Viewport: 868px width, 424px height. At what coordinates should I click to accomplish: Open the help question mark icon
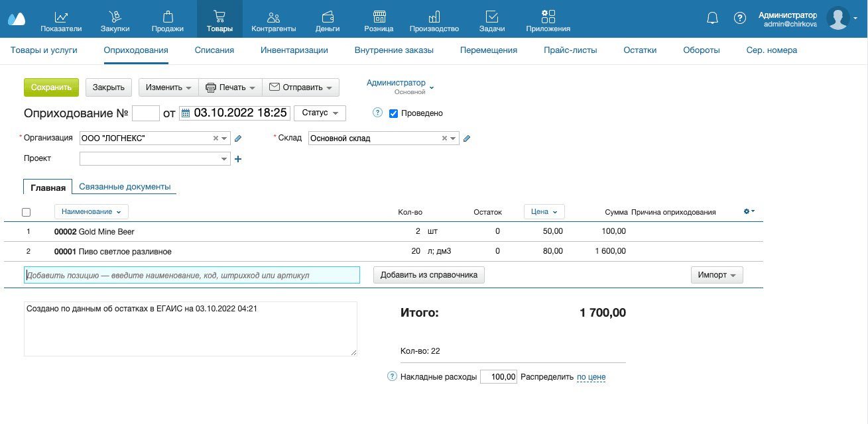click(x=740, y=18)
